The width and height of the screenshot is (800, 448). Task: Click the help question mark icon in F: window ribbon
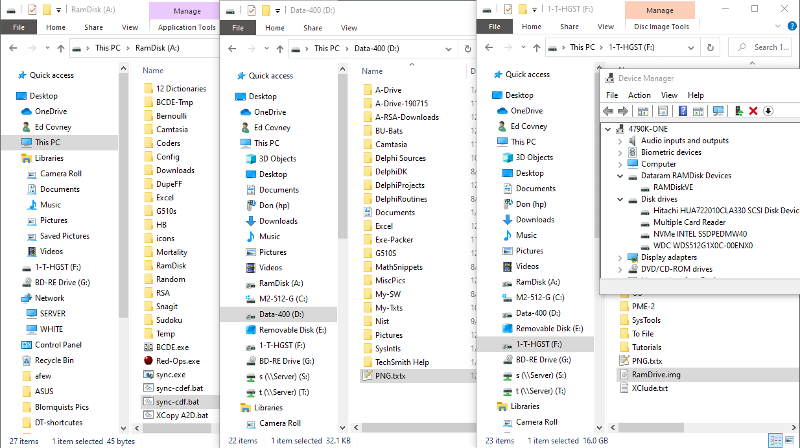coord(792,26)
